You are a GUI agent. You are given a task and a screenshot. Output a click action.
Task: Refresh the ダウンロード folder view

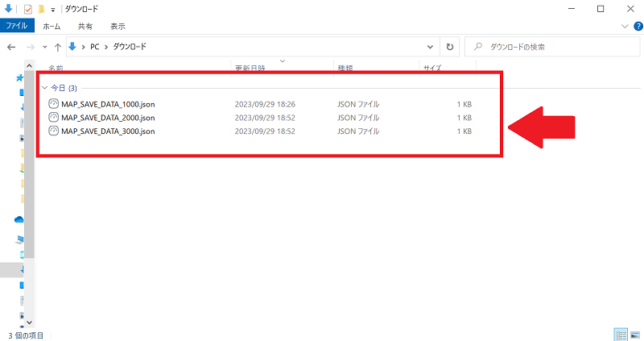(450, 47)
